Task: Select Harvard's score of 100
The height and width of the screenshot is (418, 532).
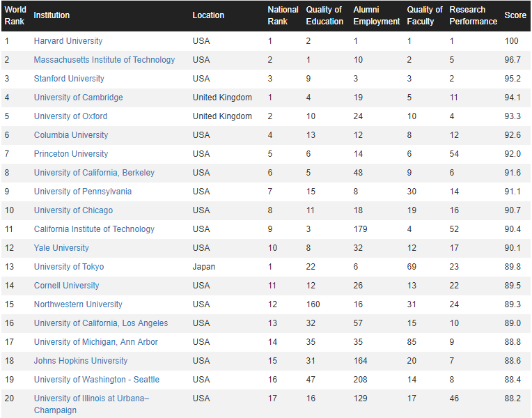Action: pyautogui.click(x=511, y=41)
